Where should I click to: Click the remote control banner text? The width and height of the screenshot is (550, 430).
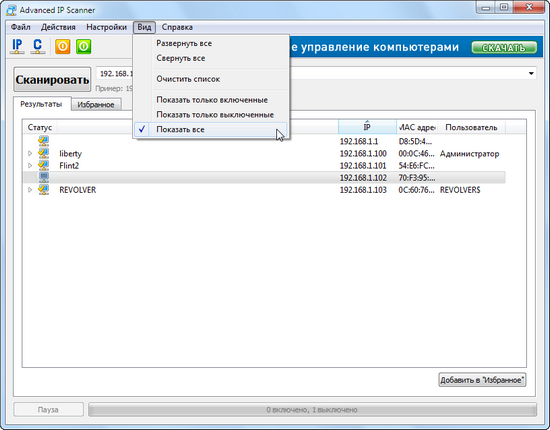tap(374, 47)
